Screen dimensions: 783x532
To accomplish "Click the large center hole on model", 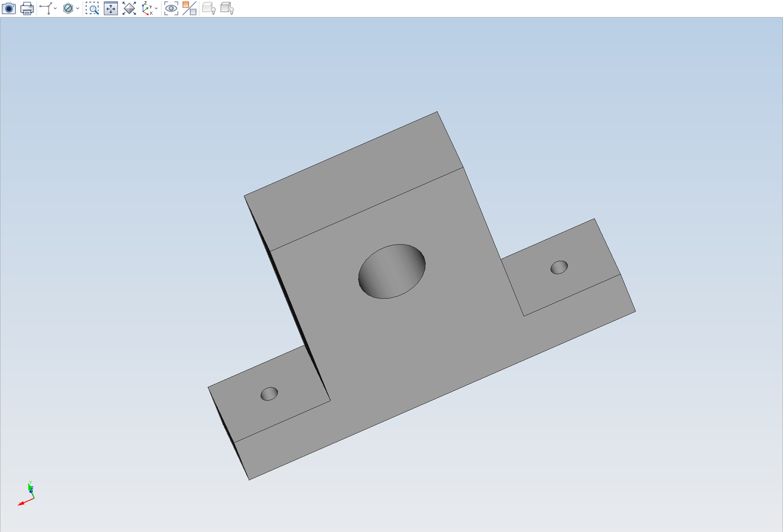I will point(392,271).
